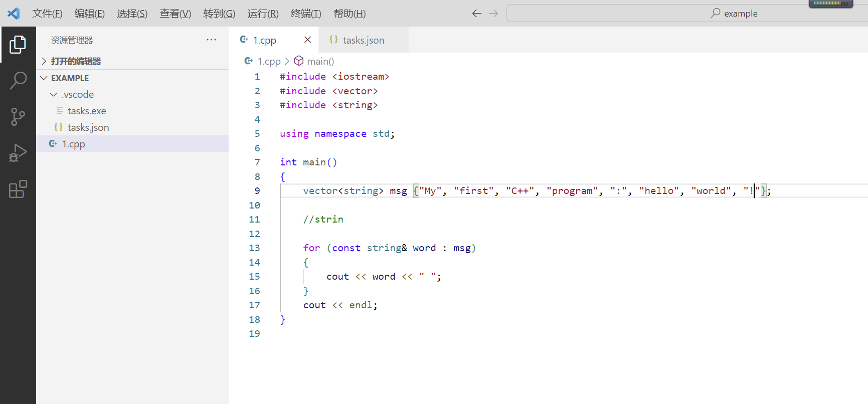
Task: Click the "program" string literal
Action: coord(572,191)
